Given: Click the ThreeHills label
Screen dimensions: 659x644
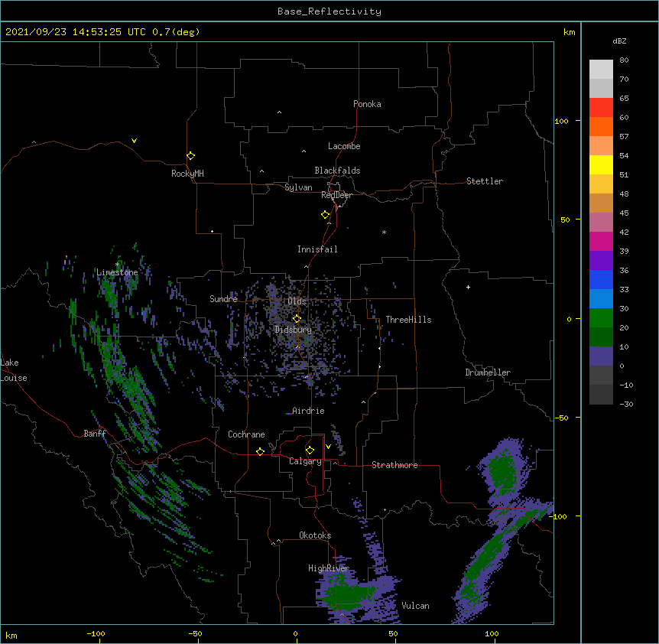Looking at the screenshot, I should [408, 320].
